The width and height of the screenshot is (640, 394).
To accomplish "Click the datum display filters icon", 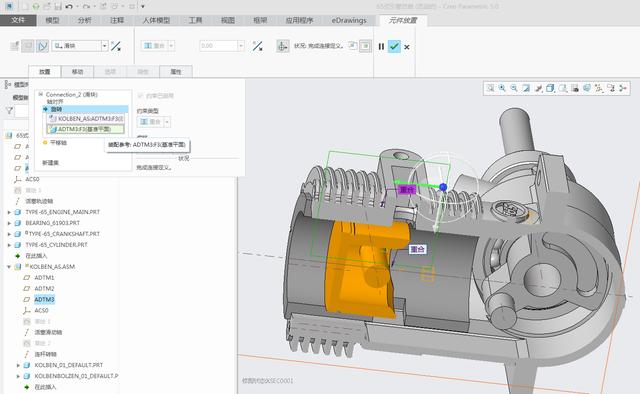I will tap(599, 88).
